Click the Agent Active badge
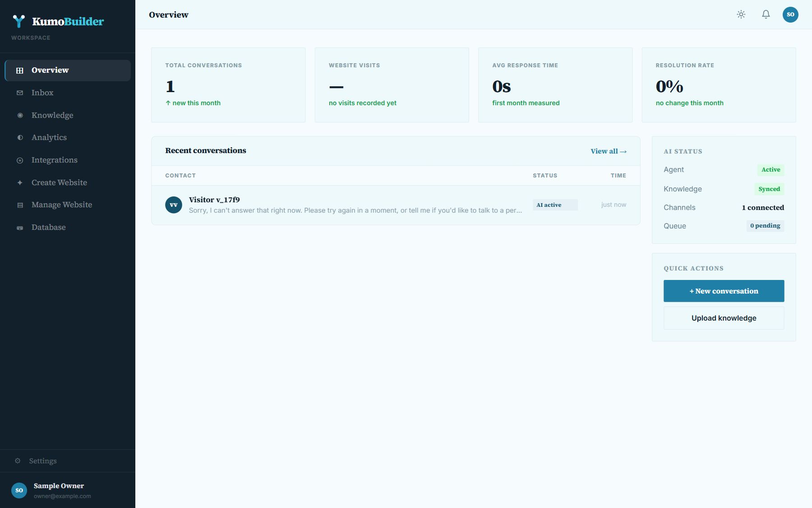 point(770,170)
